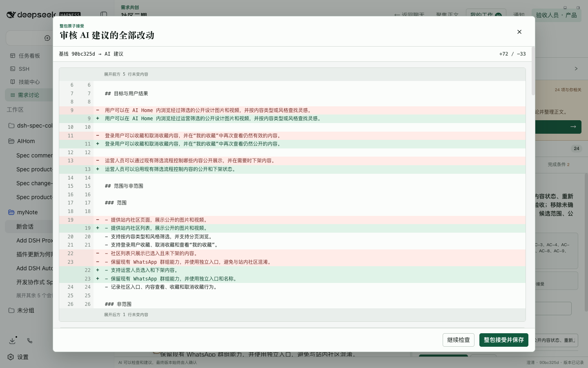Screen dimensions: 588x368
Task: Click 继续检查 button
Action: (459, 340)
